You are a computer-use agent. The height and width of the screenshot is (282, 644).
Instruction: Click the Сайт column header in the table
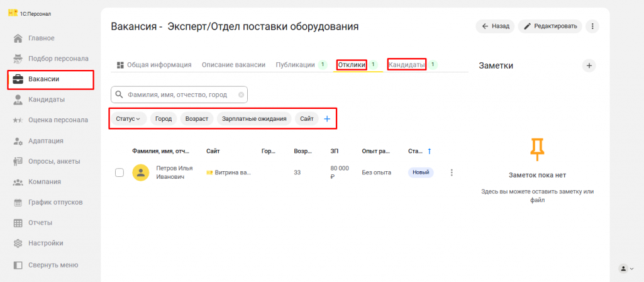tap(213, 151)
